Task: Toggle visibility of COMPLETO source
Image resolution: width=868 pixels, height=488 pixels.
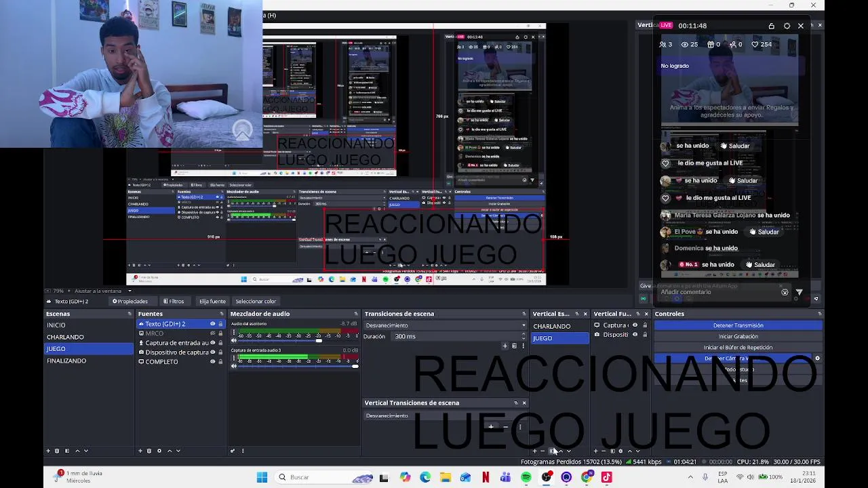Action: coord(212,362)
